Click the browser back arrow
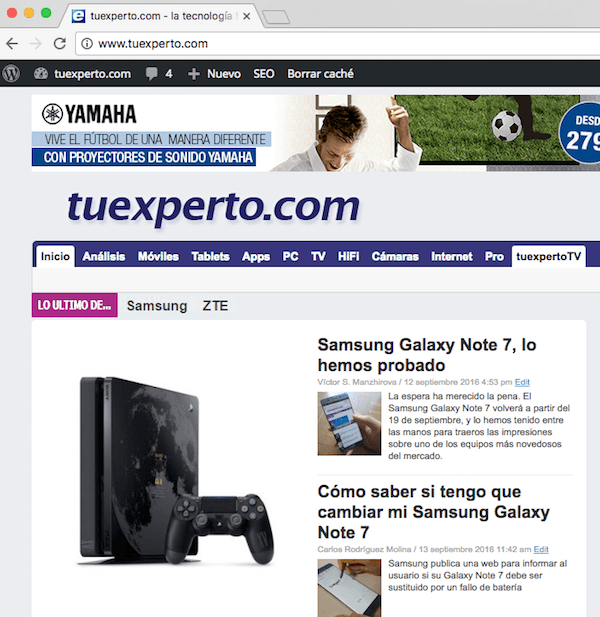This screenshot has height=617, width=600. click(12, 43)
